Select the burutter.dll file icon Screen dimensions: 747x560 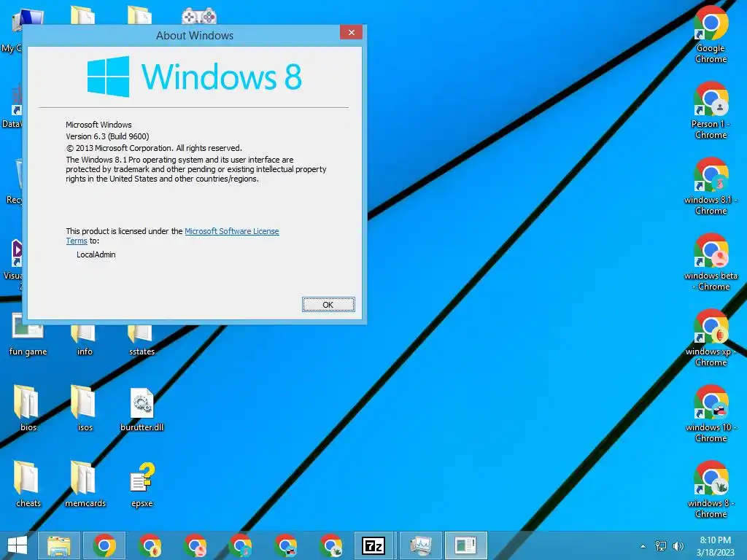click(x=142, y=410)
